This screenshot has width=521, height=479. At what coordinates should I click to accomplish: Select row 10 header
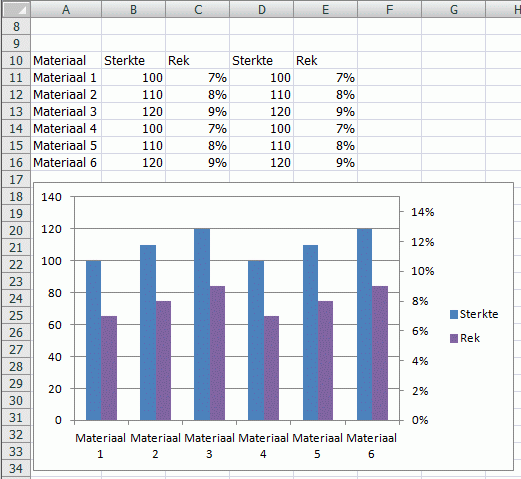pyautogui.click(x=16, y=61)
